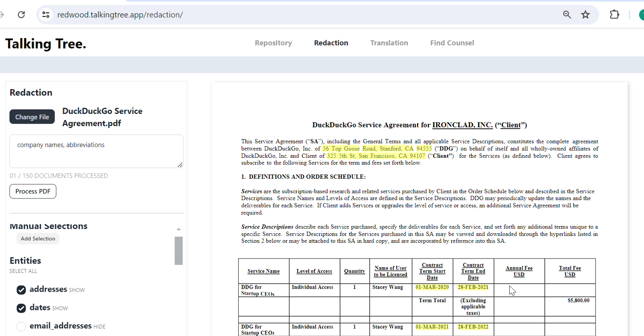Image resolution: width=644 pixels, height=336 pixels.
Task: Open the Repository tab
Action: click(273, 43)
